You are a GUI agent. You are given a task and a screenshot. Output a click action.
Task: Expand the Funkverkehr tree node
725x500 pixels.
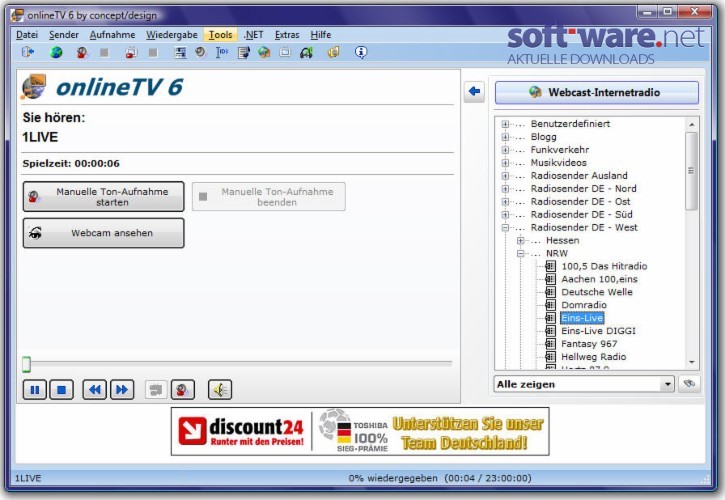pos(505,150)
